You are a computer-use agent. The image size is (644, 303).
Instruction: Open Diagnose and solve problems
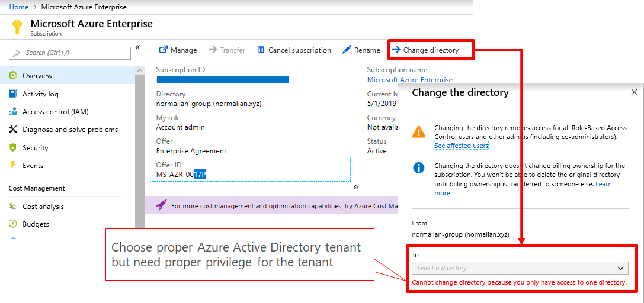pos(70,130)
